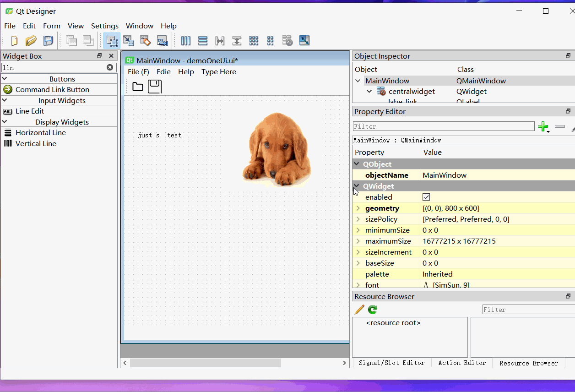Click Type Here in form menu bar
Image resolution: width=575 pixels, height=392 pixels.
pos(219,71)
